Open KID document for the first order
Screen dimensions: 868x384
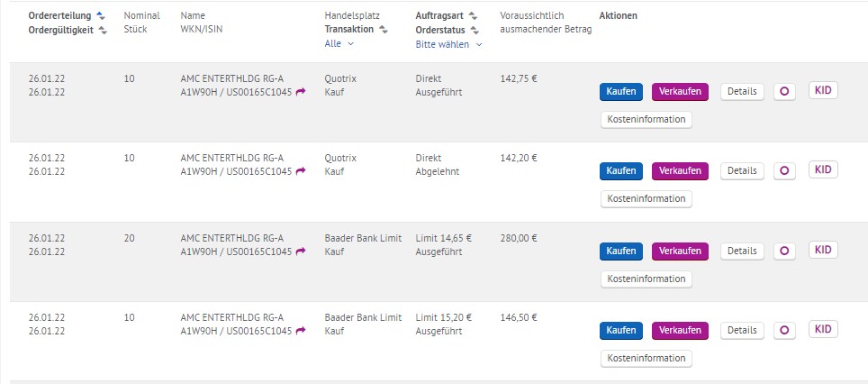click(x=823, y=90)
